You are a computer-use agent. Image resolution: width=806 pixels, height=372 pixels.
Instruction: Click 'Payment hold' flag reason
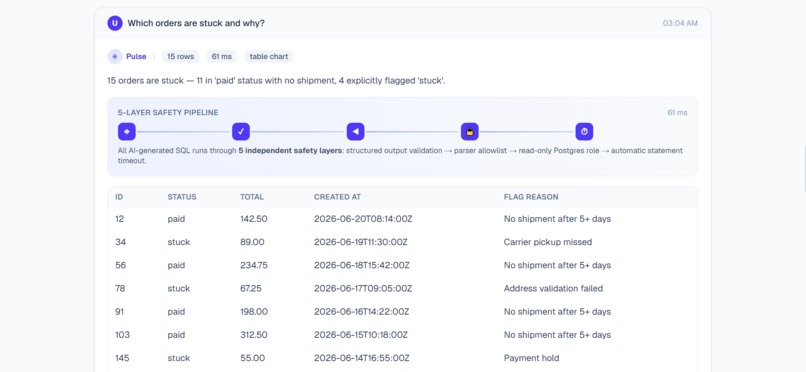click(x=532, y=358)
